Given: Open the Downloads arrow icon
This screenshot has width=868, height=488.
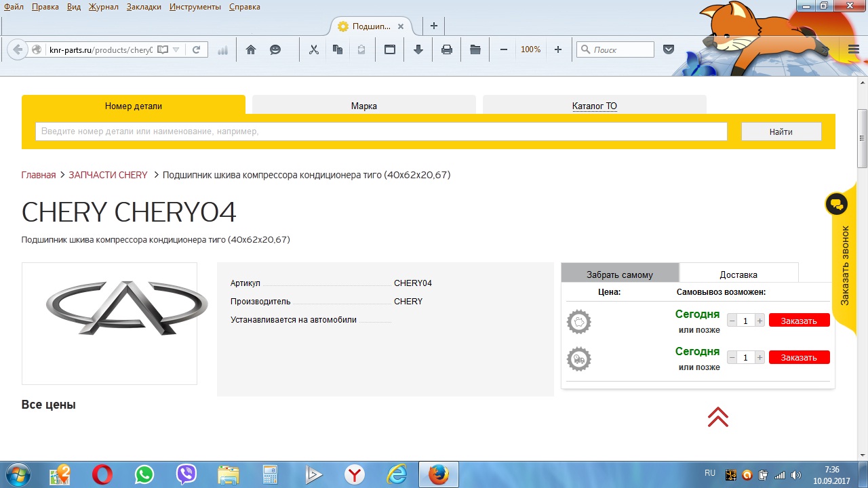Looking at the screenshot, I should tap(418, 49).
